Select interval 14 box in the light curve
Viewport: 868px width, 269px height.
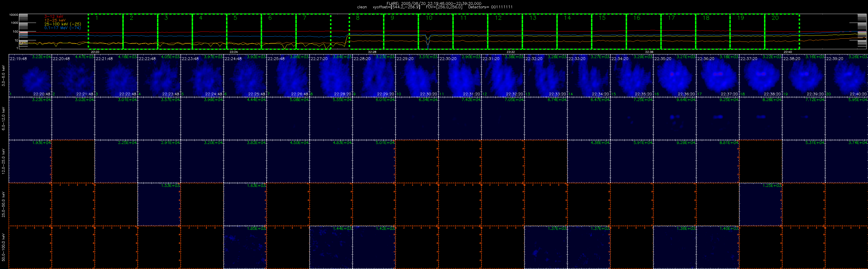[574, 32]
